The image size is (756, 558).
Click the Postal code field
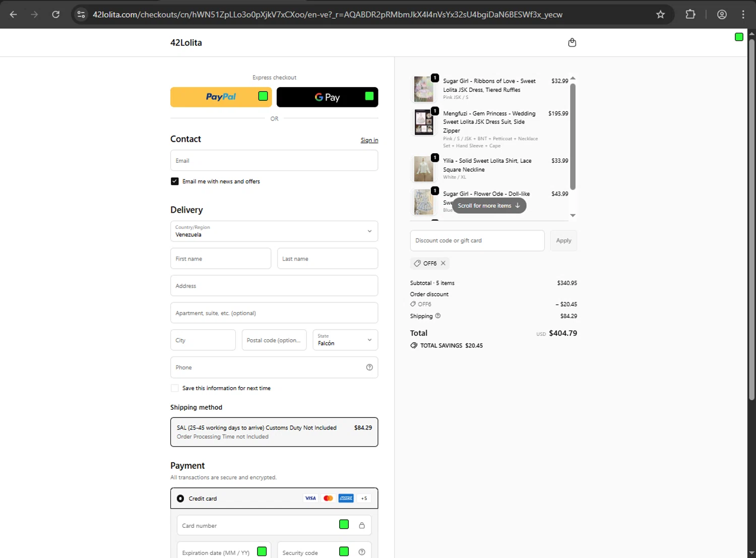tap(274, 340)
